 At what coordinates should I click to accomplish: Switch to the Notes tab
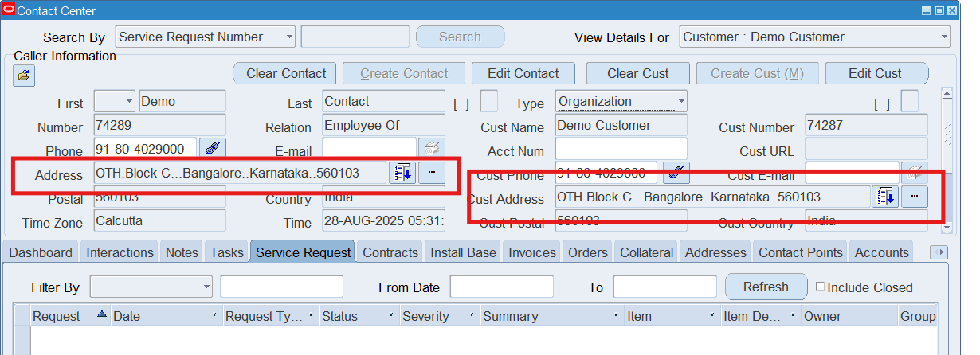(x=182, y=252)
